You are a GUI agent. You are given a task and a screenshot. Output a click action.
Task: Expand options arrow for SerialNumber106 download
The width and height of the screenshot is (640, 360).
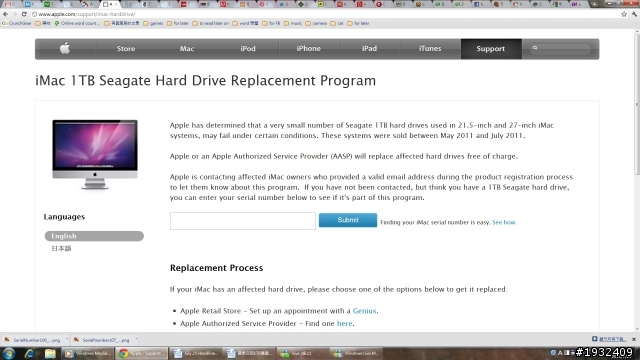(x=67, y=340)
